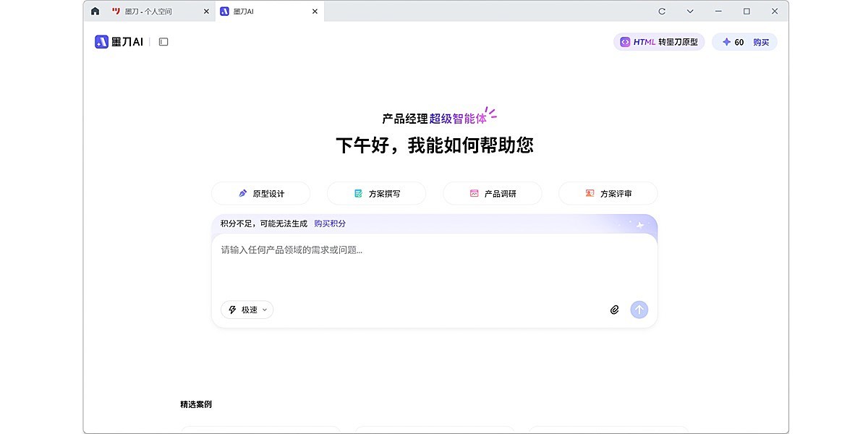Click the sparkle credit icon next to 60
This screenshot has width=868, height=434.
(725, 42)
